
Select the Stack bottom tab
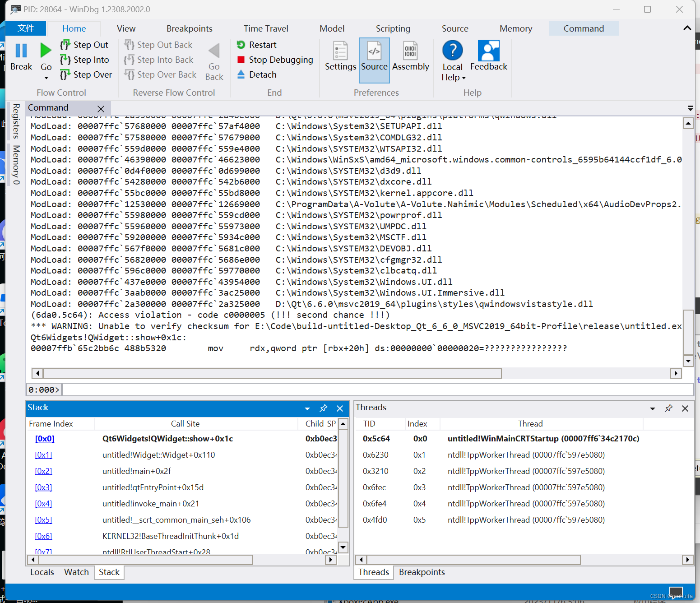tap(109, 572)
